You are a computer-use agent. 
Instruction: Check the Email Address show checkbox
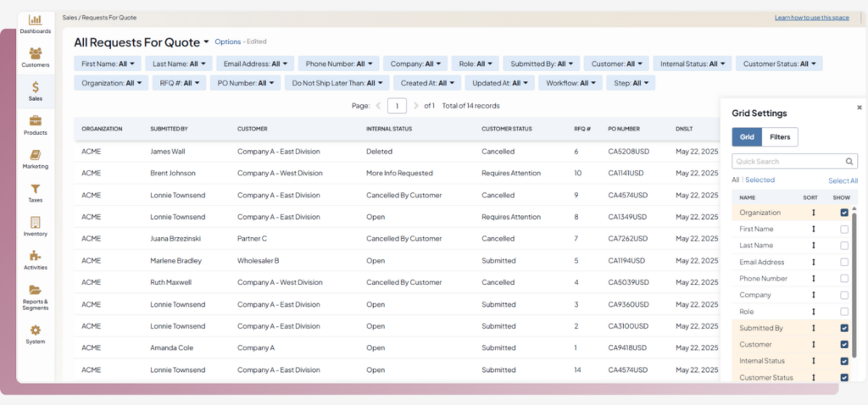tap(844, 262)
